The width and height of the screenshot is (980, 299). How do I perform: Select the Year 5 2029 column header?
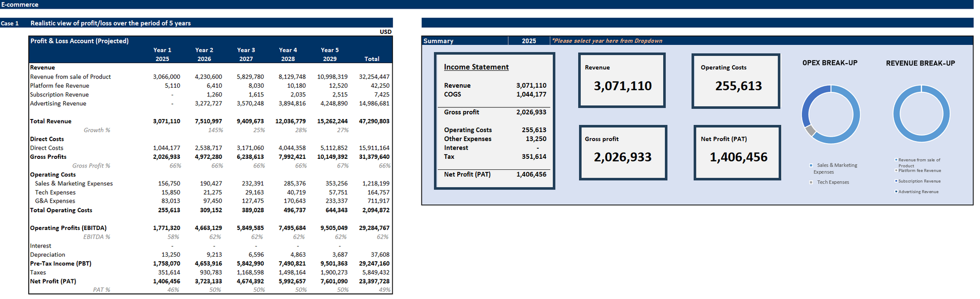(x=329, y=54)
